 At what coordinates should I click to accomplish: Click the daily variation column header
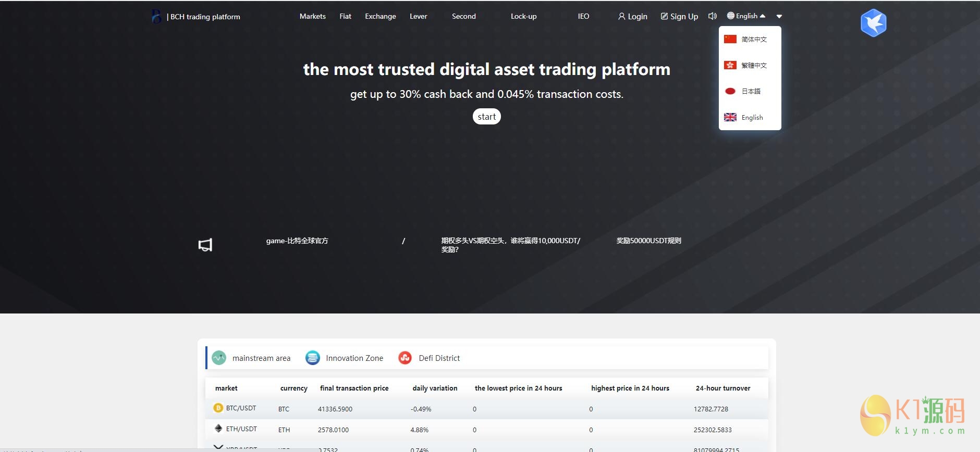click(x=435, y=388)
